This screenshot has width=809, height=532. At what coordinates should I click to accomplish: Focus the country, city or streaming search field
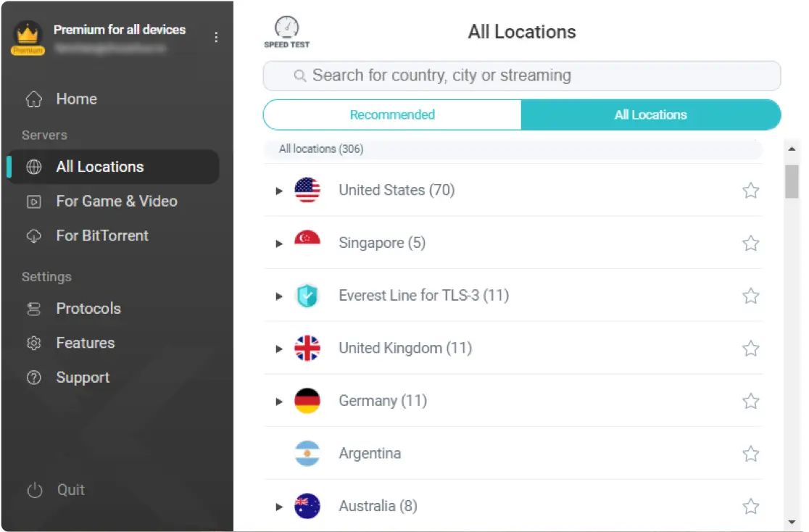(522, 76)
